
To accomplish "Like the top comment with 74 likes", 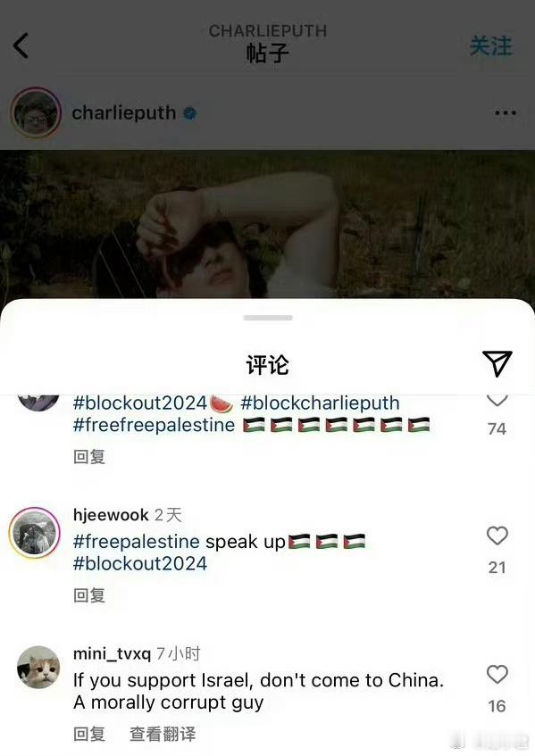I will (497, 400).
